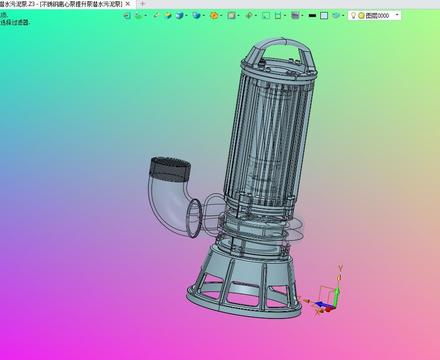Select the blue shaded cube display icon

(180, 15)
